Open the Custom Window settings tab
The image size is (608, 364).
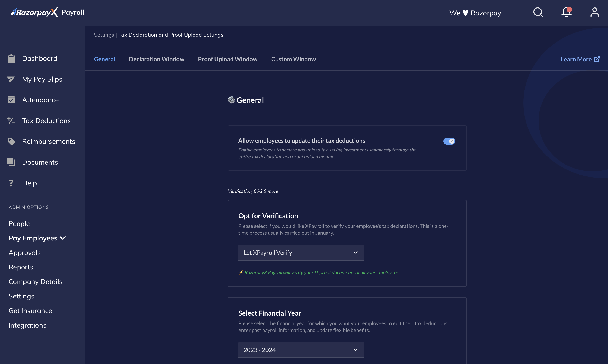coord(293,59)
